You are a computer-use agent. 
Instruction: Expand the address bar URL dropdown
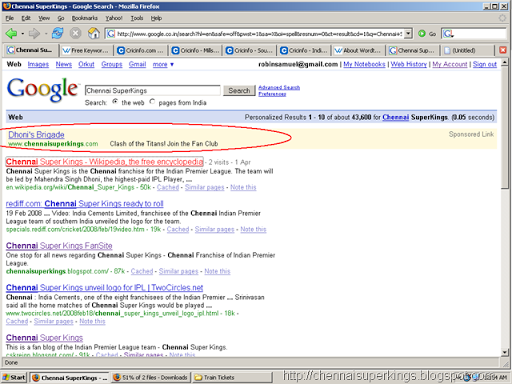pyautogui.click(x=409, y=33)
